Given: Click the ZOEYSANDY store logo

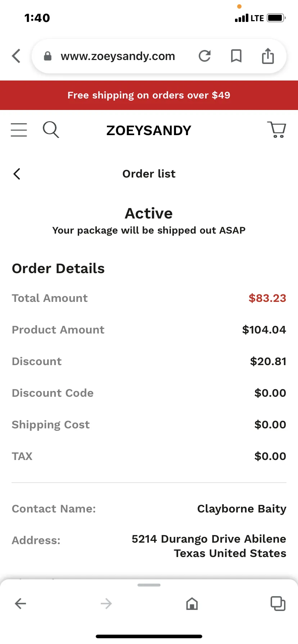Looking at the screenshot, I should 149,130.
